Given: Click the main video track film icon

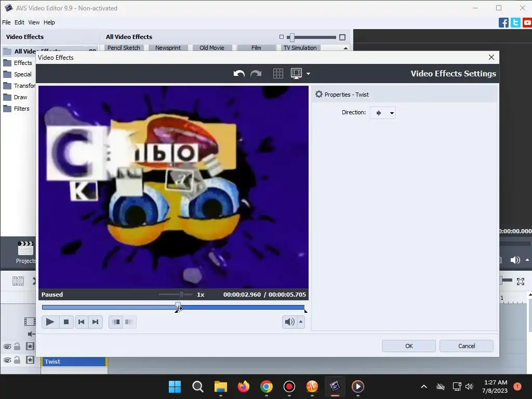Looking at the screenshot, I should (30, 321).
